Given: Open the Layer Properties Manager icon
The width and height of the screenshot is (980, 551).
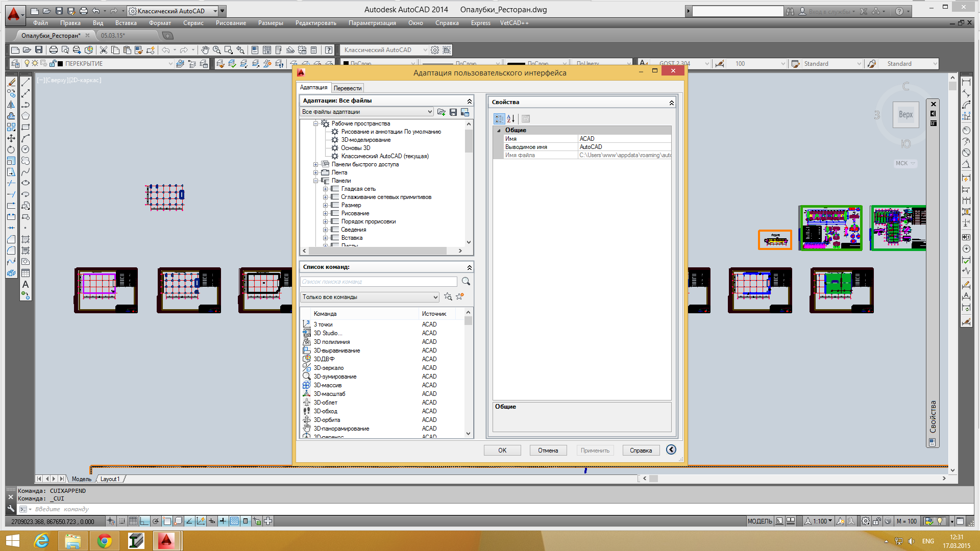Looking at the screenshot, I should [x=15, y=64].
